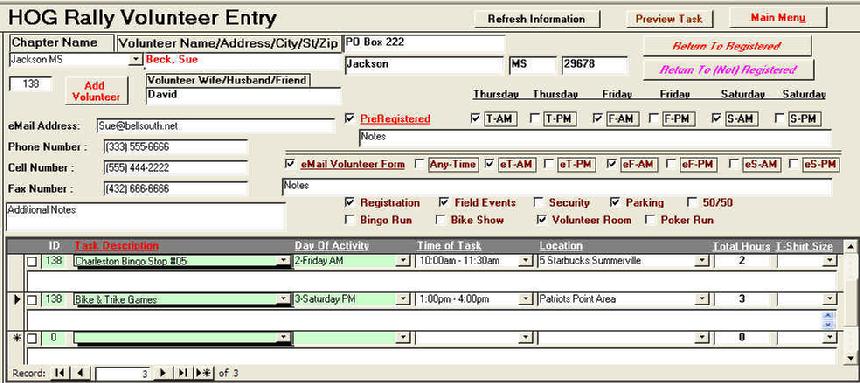Image resolution: width=860 pixels, height=383 pixels.
Task: Toggle the Security checkbox
Action: coord(538,202)
